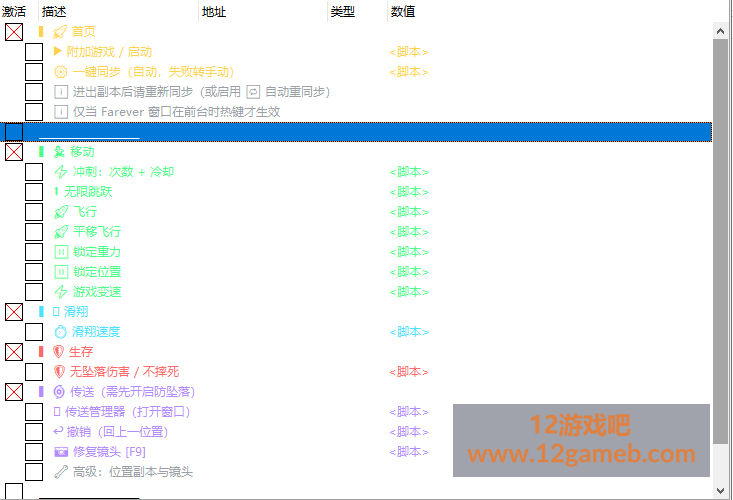Select the 修复镜头 [F9] row text
The image size is (733, 500).
point(109,452)
